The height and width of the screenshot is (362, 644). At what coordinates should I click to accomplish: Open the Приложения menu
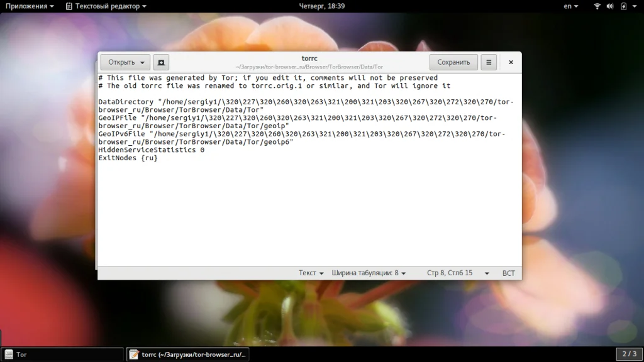[x=29, y=6]
